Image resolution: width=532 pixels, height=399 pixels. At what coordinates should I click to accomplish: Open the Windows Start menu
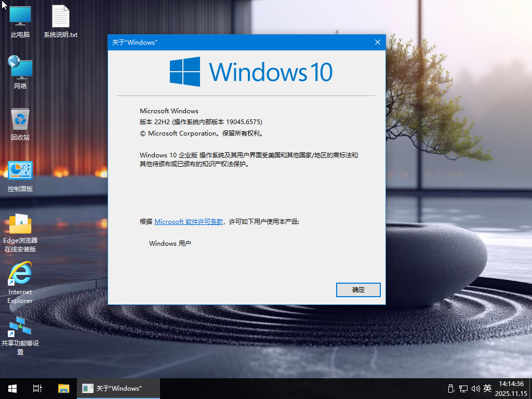pyautogui.click(x=12, y=389)
